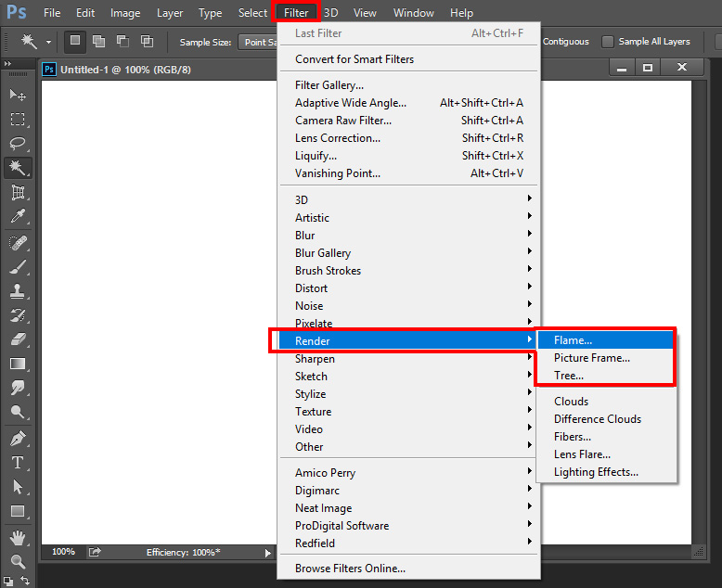Choose New Selection mode in options bar

74,42
